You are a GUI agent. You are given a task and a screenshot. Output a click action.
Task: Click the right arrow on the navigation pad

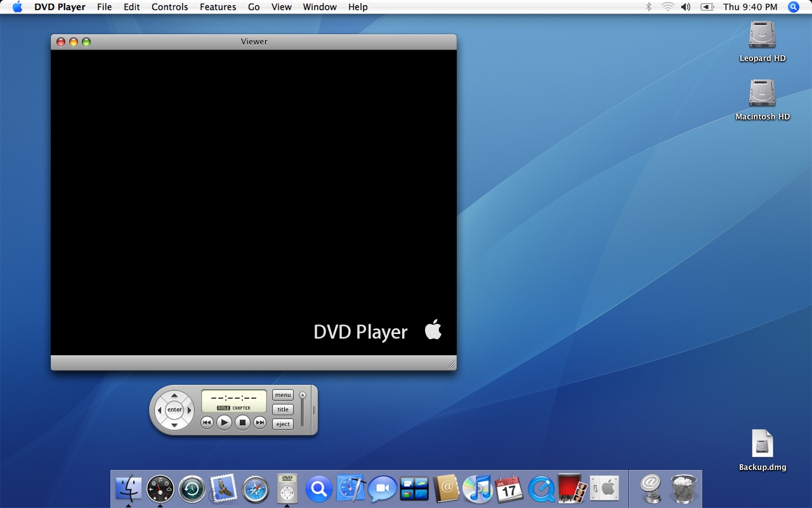[189, 410]
